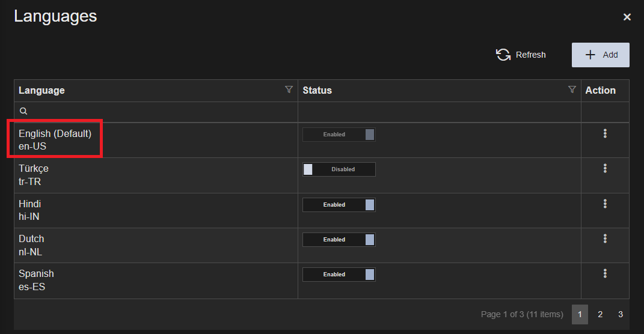Click the Language column filter icon
Viewport: 644px width, 334px height.
(x=289, y=90)
